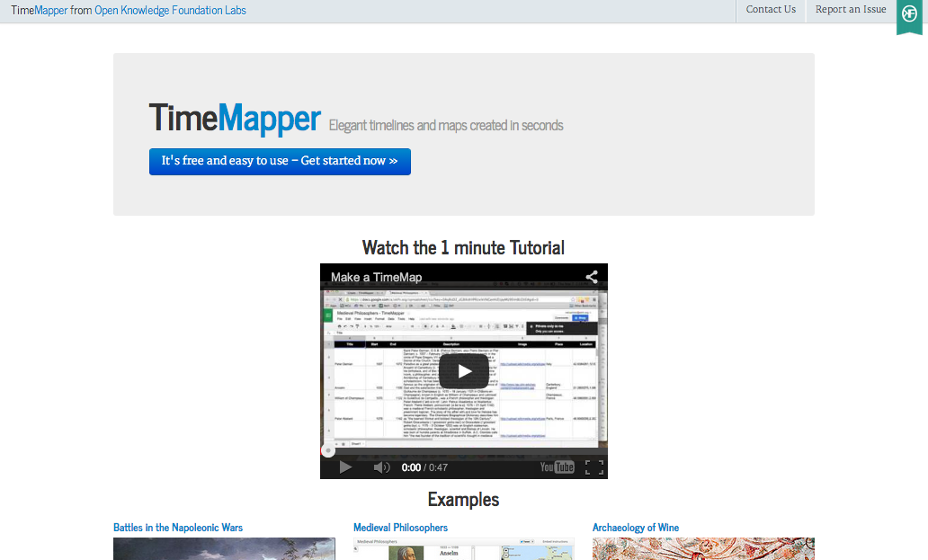Image resolution: width=928 pixels, height=560 pixels.
Task: Enter fullscreen mode on the video
Action: [x=593, y=467]
